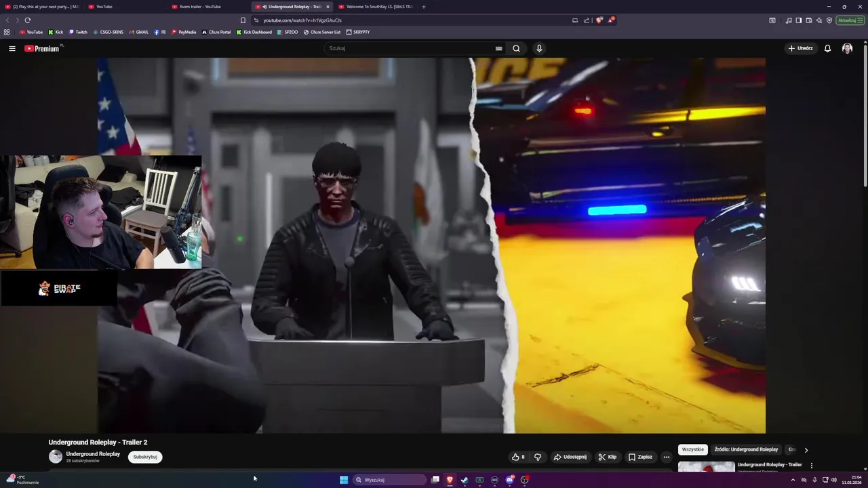Click the Udostępnij share button

click(x=570, y=457)
